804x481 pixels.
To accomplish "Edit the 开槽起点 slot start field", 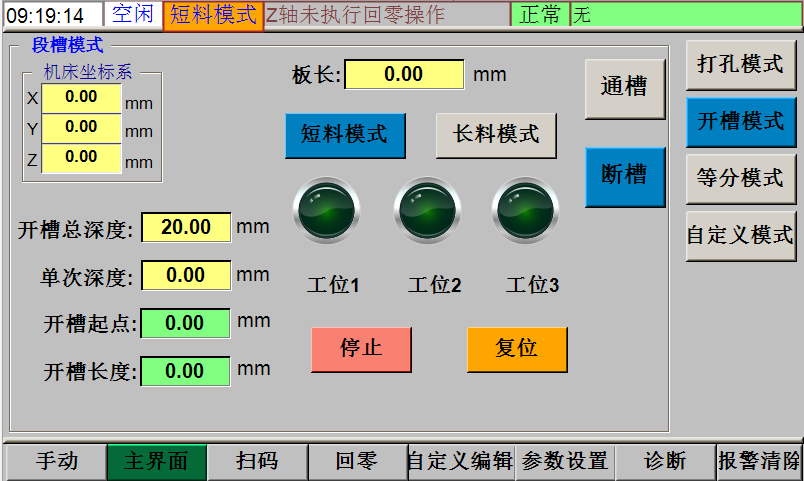I will pyautogui.click(x=185, y=323).
